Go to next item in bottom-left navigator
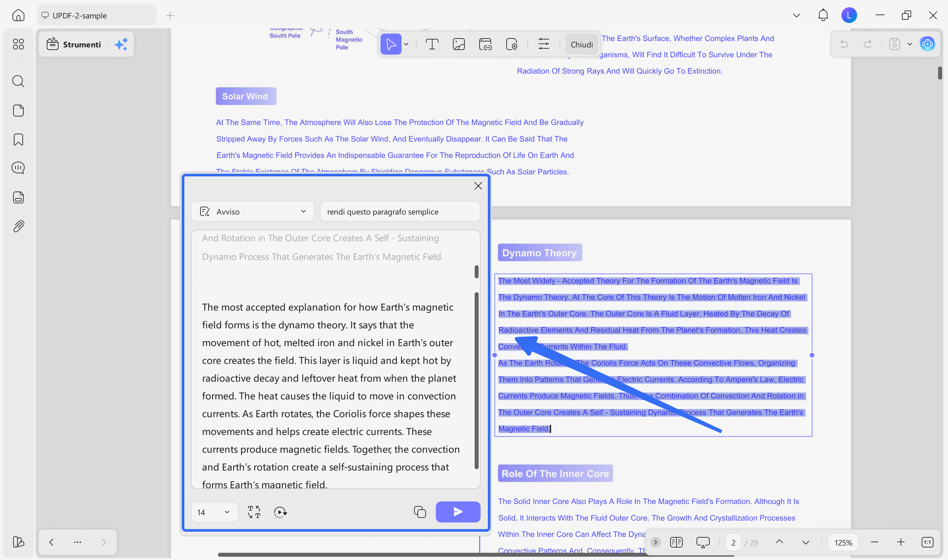Viewport: 948px width, 560px height. [x=104, y=542]
